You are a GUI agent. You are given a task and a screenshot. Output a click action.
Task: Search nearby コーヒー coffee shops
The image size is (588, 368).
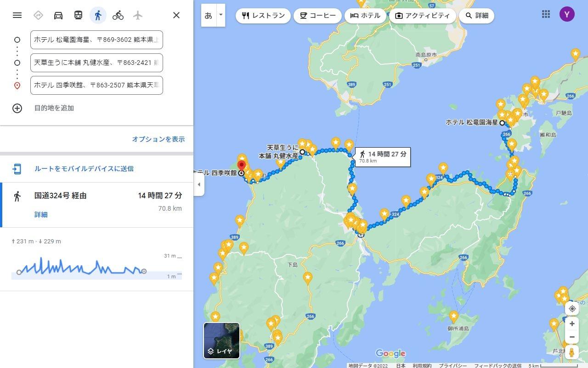pyautogui.click(x=317, y=16)
